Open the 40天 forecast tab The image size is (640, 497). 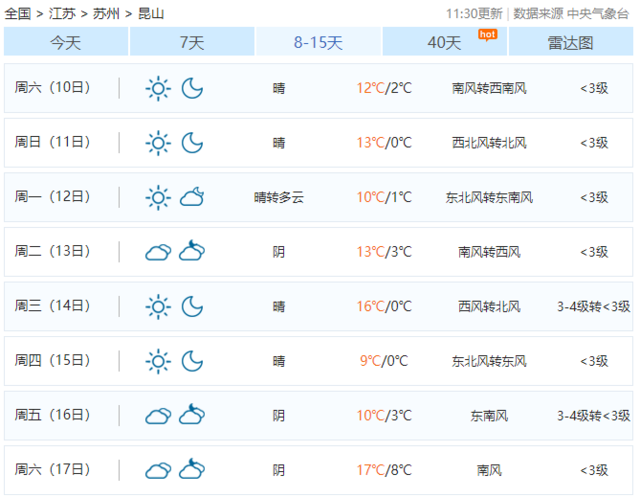(445, 42)
